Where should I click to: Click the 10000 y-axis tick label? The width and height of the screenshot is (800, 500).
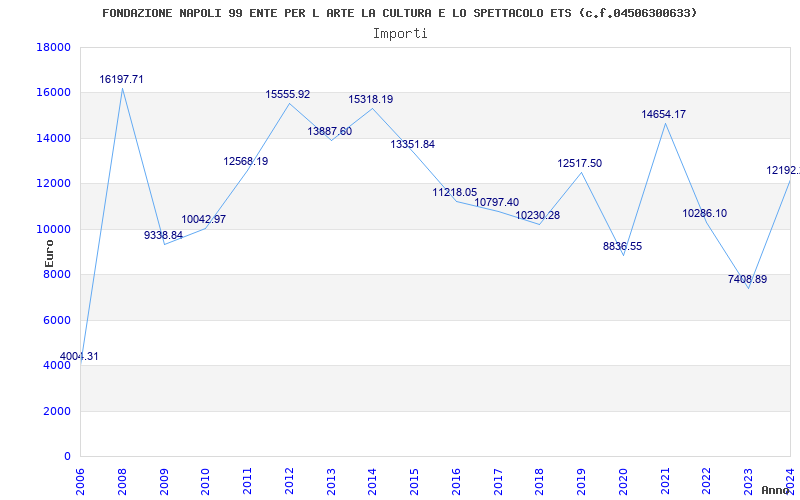click(54, 229)
